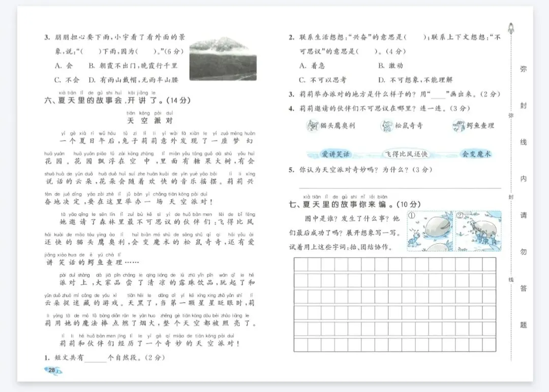Choose option D. 有雨山戴帽,无雨半山腰
Screen dimensions: 549x392
click(133, 80)
